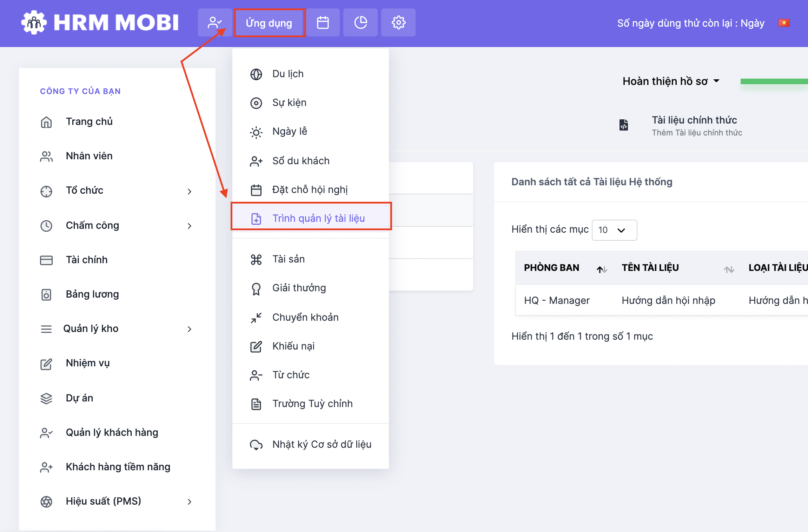Open the Hiển thị các mục count dropdown
808x532 pixels.
click(x=614, y=230)
